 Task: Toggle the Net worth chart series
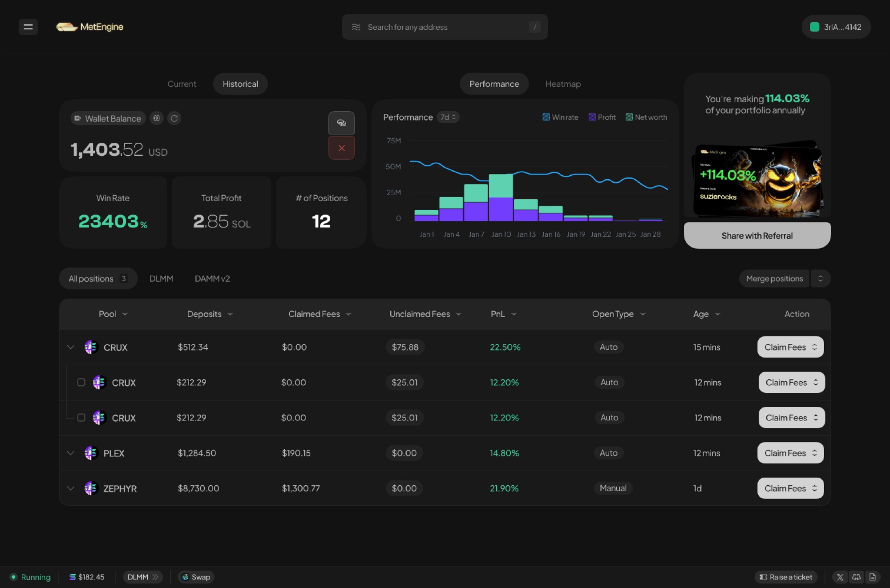(x=646, y=117)
